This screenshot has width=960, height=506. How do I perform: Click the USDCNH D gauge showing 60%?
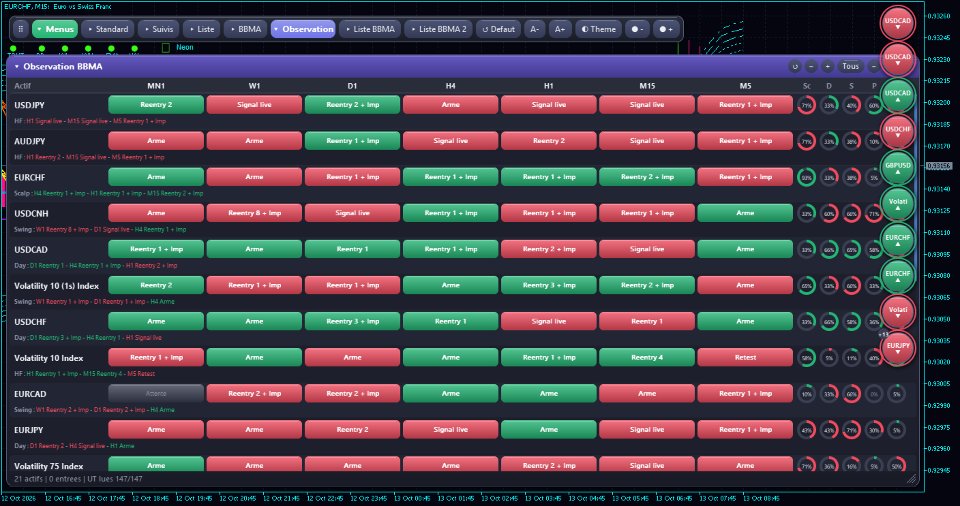(829, 214)
